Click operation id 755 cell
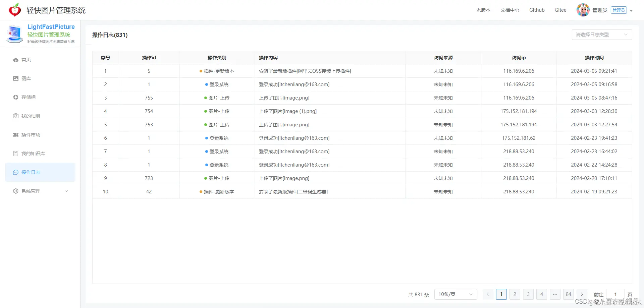This screenshot has height=308, width=644. 149,98
